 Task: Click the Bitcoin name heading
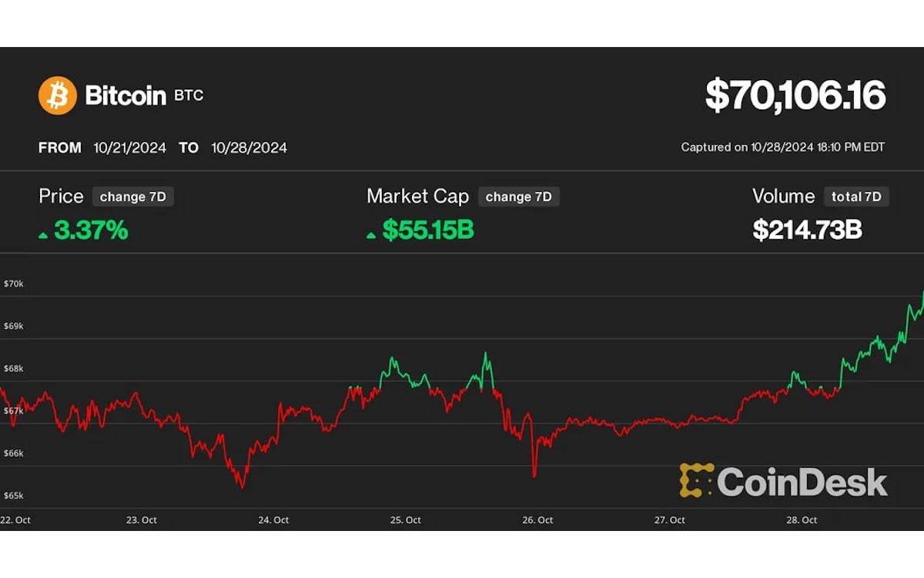tap(126, 96)
